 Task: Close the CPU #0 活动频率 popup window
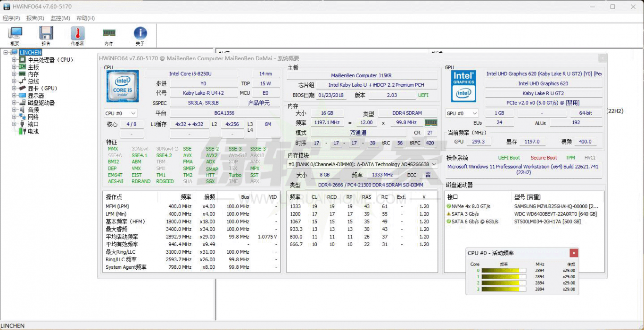[x=573, y=253]
